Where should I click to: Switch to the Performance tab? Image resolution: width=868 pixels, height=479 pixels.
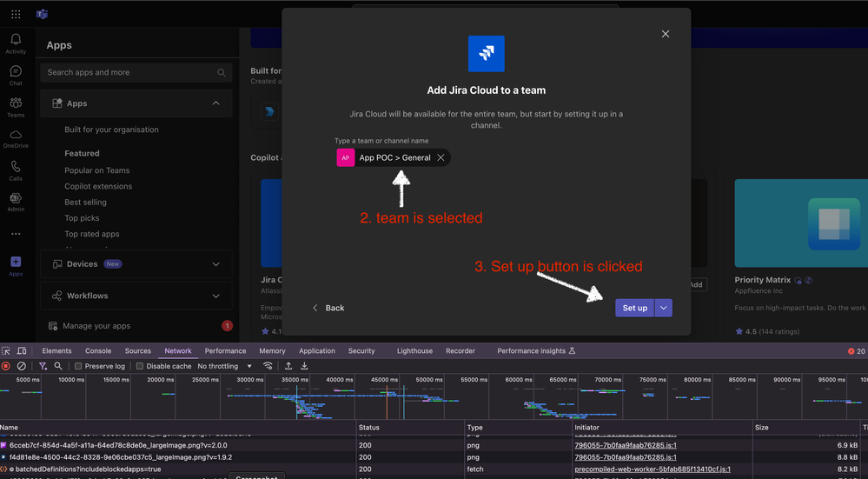pyautogui.click(x=225, y=351)
